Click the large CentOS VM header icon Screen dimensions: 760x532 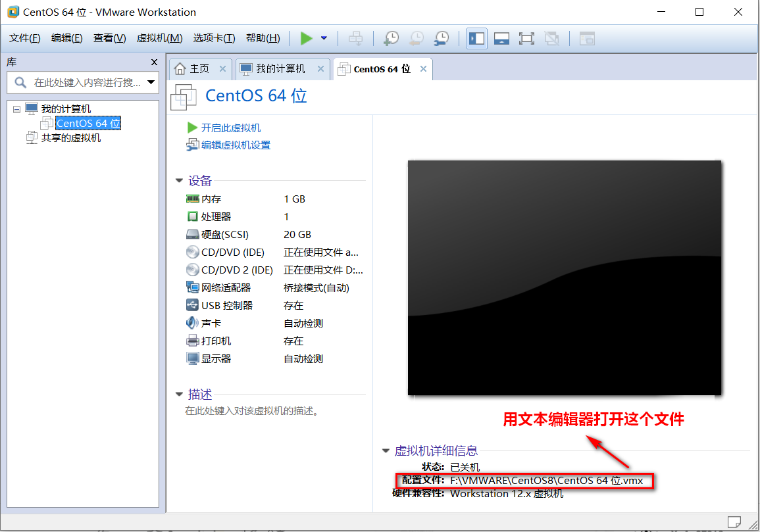[x=184, y=97]
